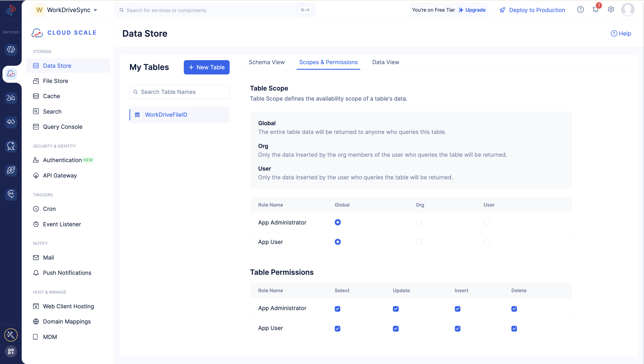
Task: Click the help question mark icon in the top bar
Action: point(580,10)
